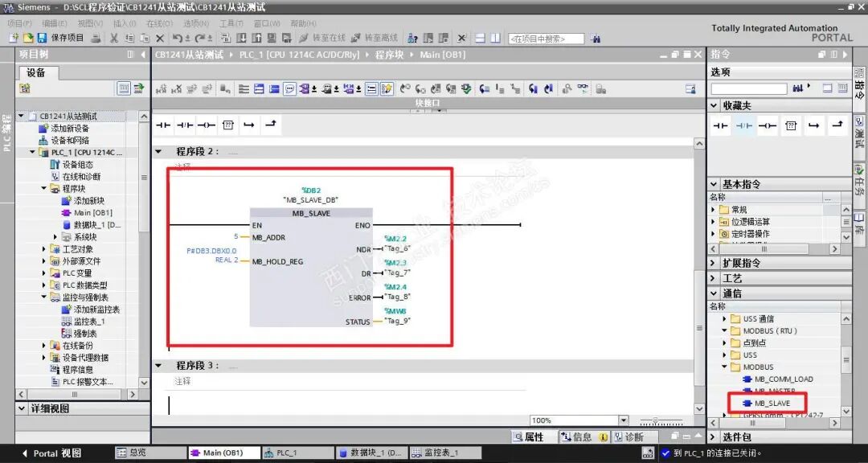The height and width of the screenshot is (463, 868).
Task: Select 程序信息 tree item
Action: (x=72, y=370)
